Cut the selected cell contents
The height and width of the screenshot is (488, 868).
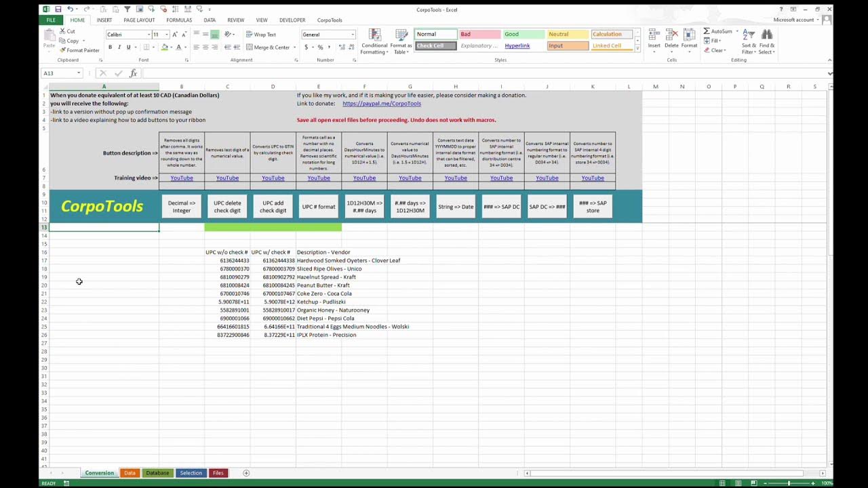[68, 31]
